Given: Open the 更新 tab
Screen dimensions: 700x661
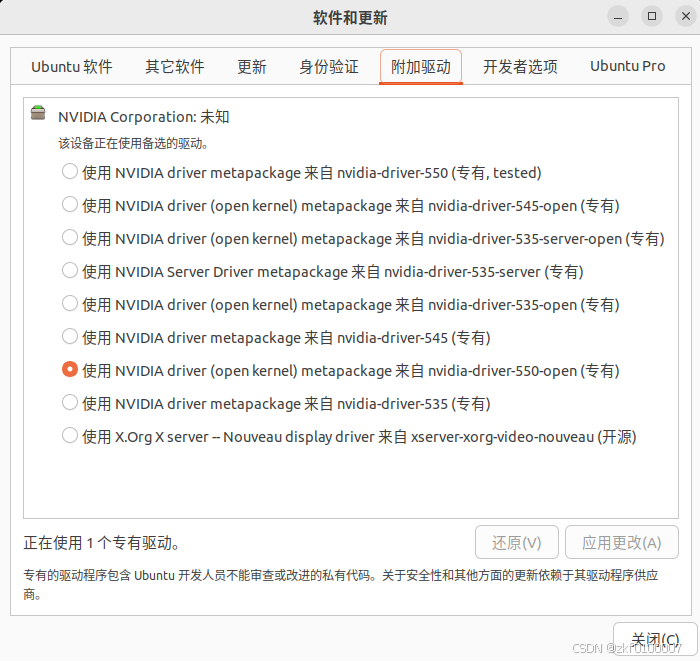Looking at the screenshot, I should coord(251,67).
